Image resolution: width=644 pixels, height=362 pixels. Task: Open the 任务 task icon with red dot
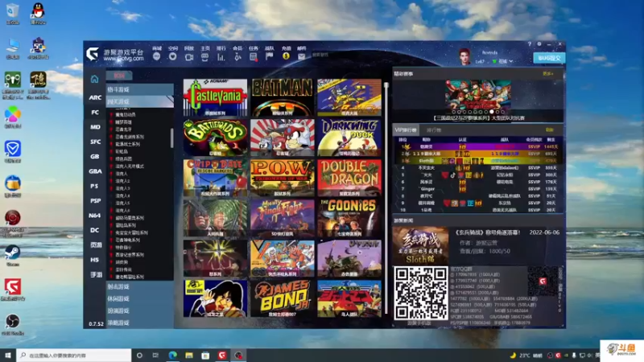point(254,57)
